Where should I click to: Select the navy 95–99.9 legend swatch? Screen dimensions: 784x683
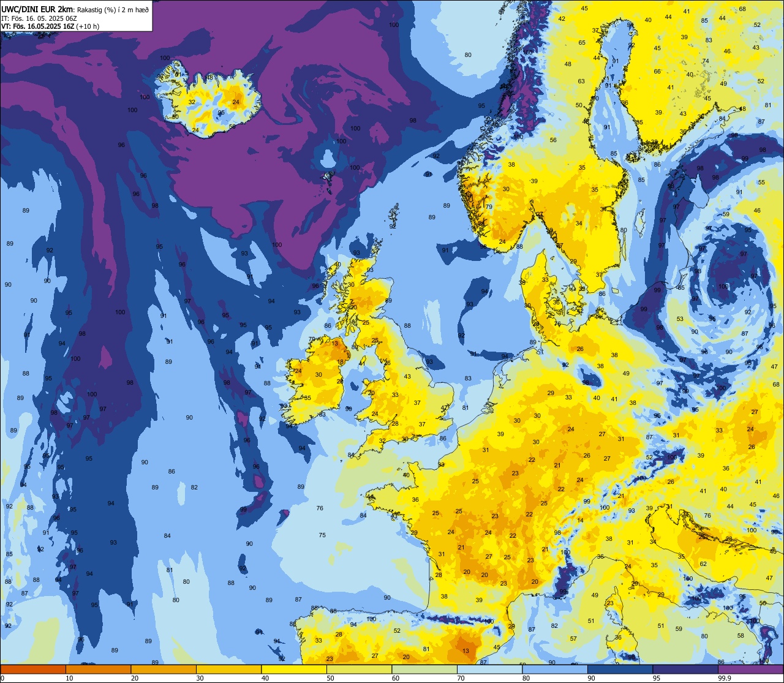[685, 669]
